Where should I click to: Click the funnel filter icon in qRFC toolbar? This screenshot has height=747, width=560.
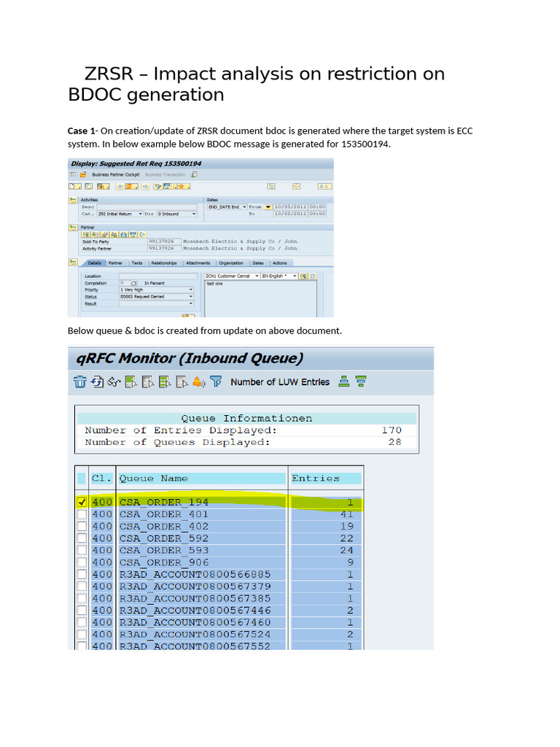216,382
